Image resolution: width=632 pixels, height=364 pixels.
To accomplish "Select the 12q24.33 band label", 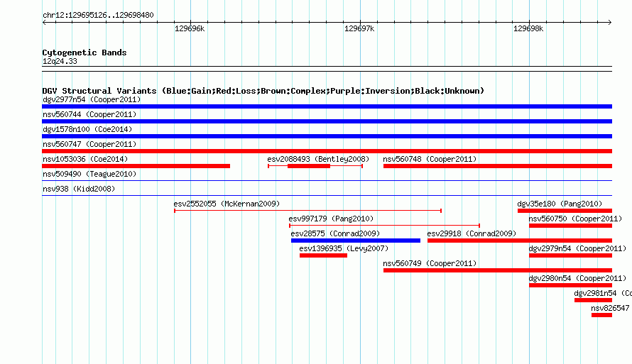I will [60, 61].
